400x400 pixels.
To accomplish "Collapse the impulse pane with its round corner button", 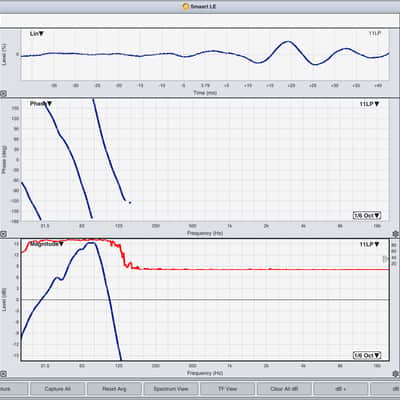I will (x=3, y=94).
